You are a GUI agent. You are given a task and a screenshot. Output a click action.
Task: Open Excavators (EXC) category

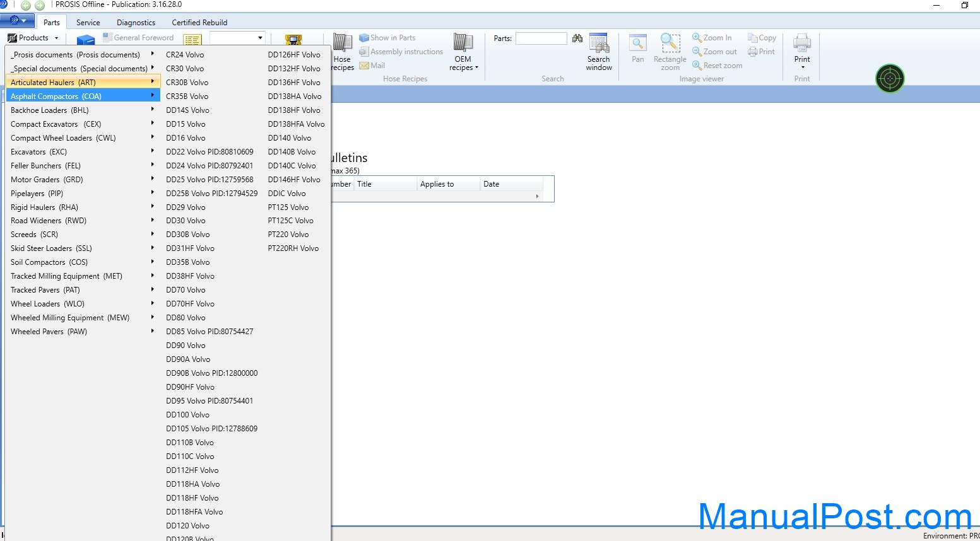pos(83,152)
